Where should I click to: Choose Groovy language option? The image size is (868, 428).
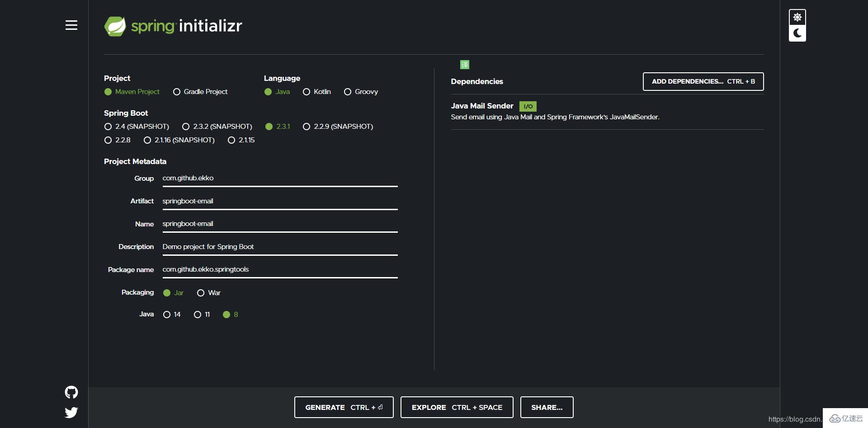pos(361,92)
